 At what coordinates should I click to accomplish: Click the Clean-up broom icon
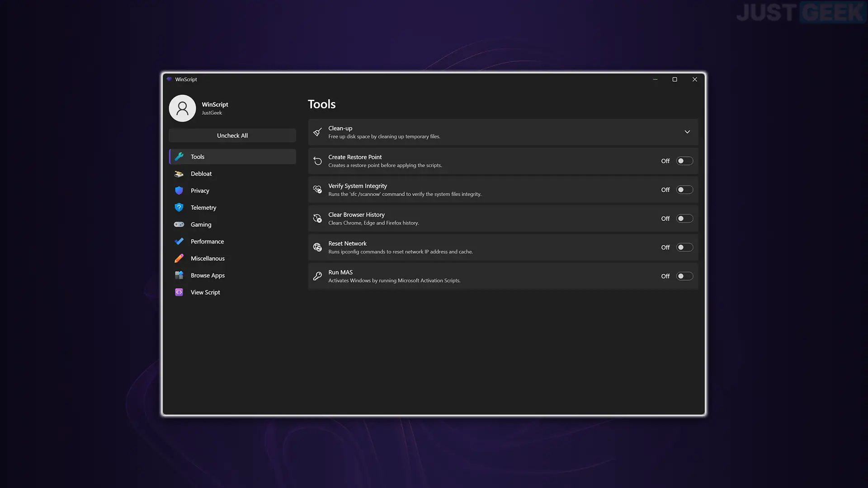[318, 132]
